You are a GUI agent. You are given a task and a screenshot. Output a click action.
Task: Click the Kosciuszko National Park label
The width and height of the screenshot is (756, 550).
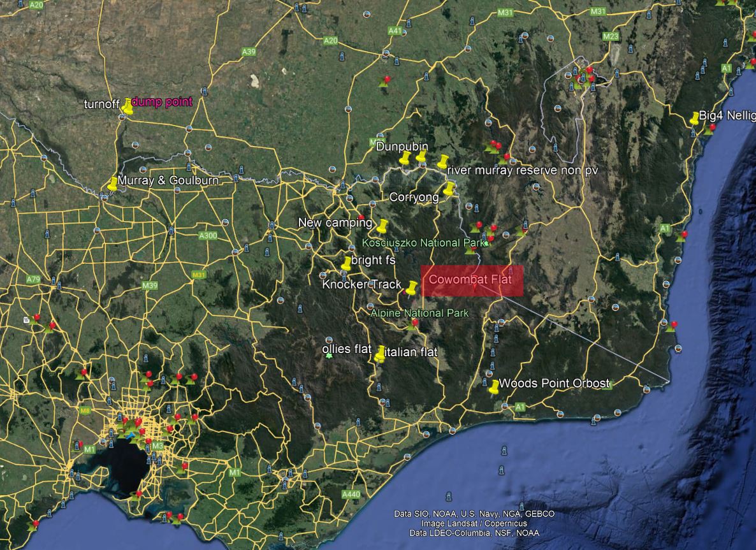[422, 243]
